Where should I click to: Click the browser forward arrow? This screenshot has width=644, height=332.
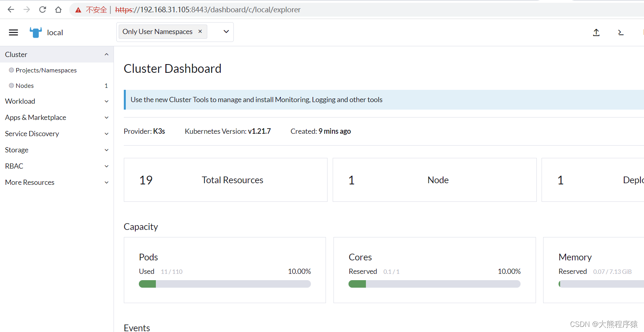click(27, 9)
